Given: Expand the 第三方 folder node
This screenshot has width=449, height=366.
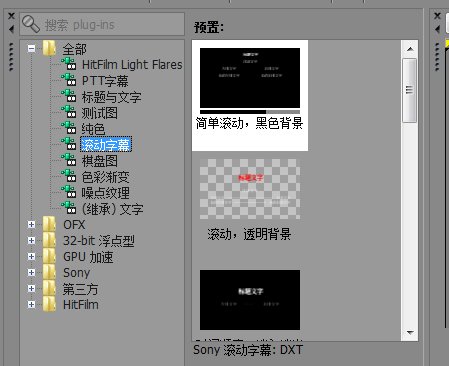Looking at the screenshot, I should 31,288.
